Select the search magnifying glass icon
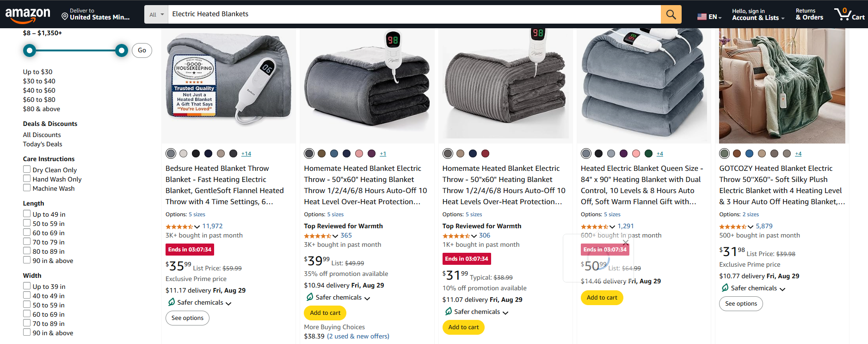The height and width of the screenshot is (344, 868). 671,14
